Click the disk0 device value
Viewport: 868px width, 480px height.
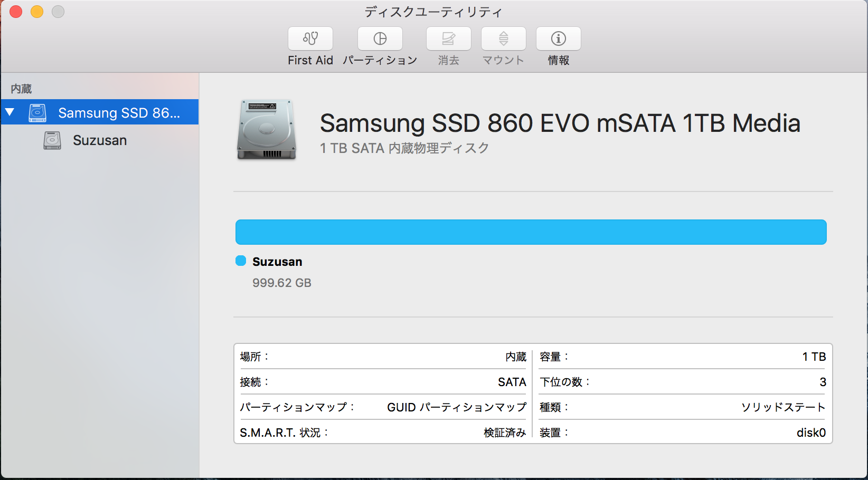coord(810,433)
